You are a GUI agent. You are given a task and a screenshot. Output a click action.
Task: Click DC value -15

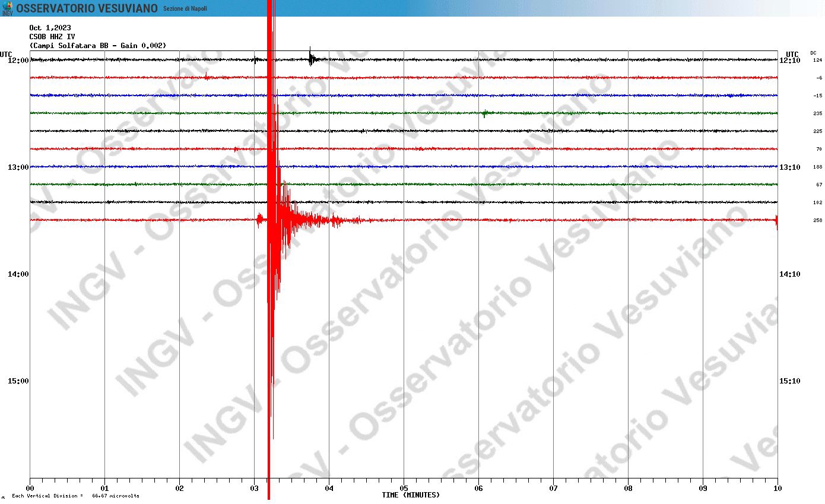pos(817,96)
